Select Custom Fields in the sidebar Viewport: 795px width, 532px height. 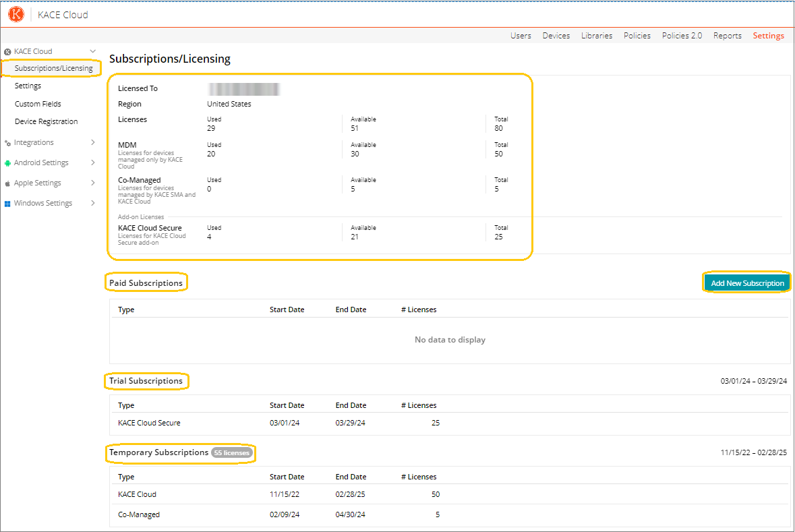coord(38,104)
